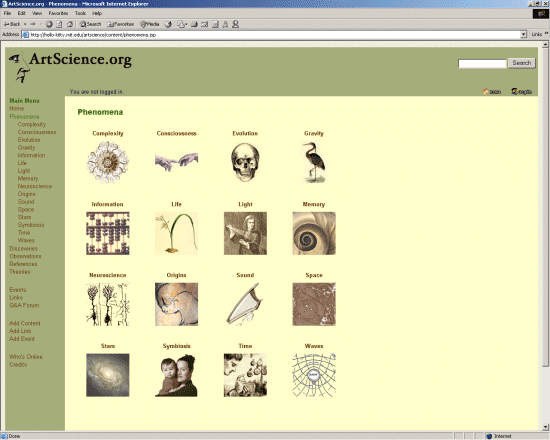Viewport: 550px width, 440px height.
Task: Open the Waves grid diagram thumbnail
Action: (x=314, y=375)
